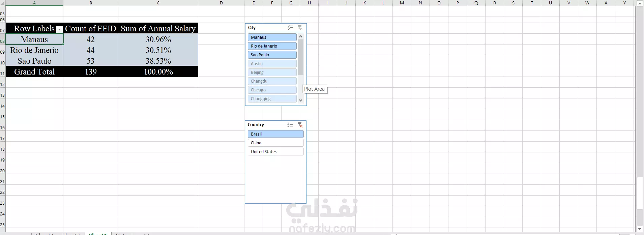Click the cell showing 30.51%
This screenshot has width=644, height=235.
coord(158,50)
